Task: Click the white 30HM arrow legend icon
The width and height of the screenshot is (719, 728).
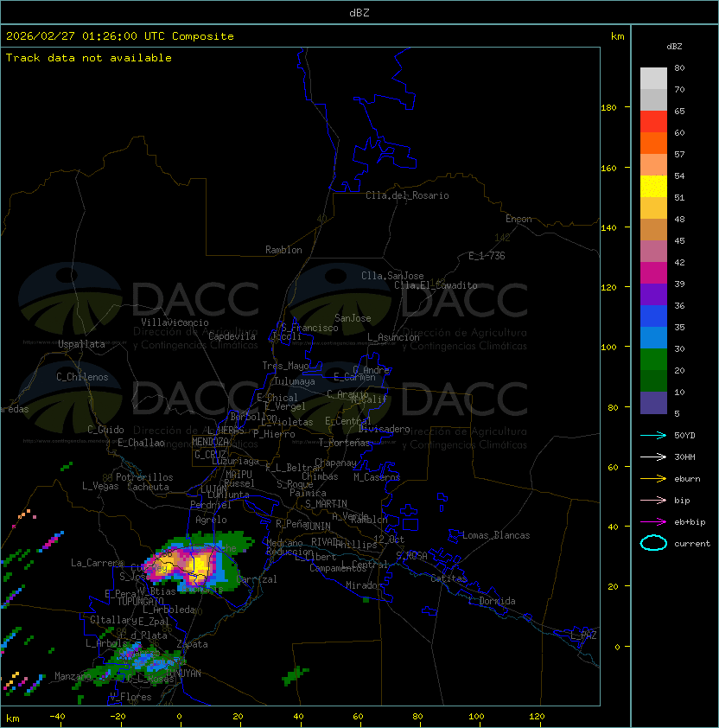Action: (653, 457)
